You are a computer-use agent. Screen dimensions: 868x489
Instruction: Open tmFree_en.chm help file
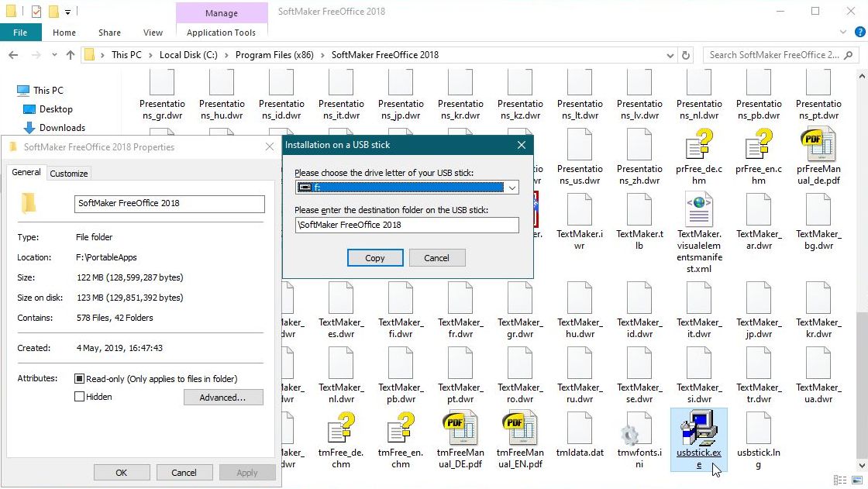tap(400, 439)
